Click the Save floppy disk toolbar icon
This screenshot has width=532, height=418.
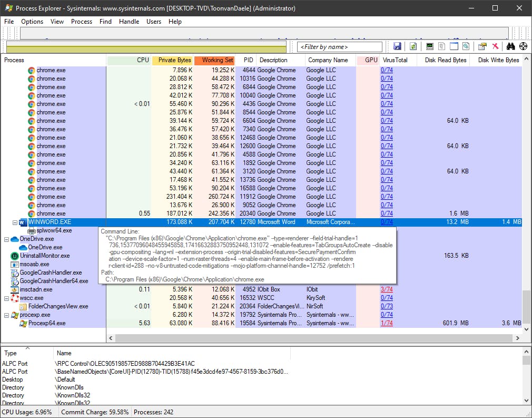coord(397,47)
